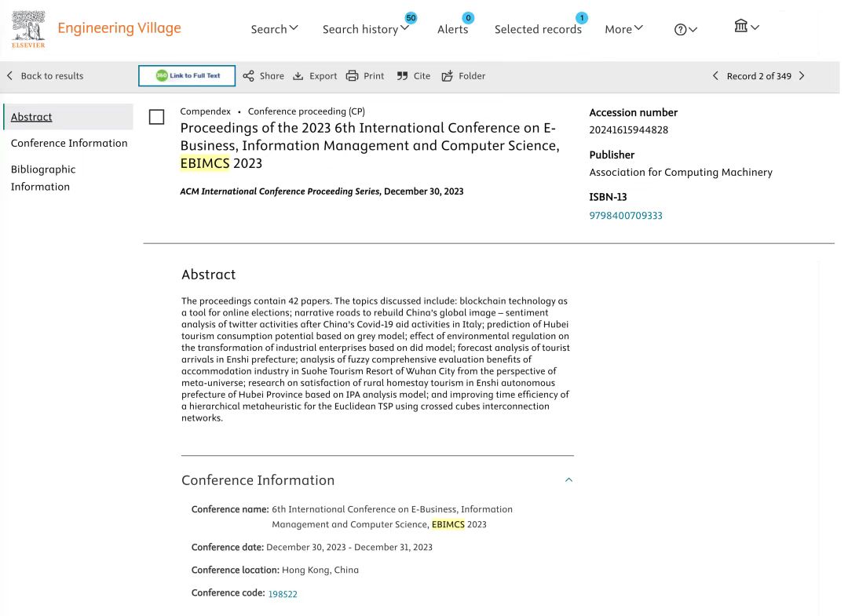Click the Alerts count badge
Screen dimensions: 848x616
pyautogui.click(x=468, y=18)
